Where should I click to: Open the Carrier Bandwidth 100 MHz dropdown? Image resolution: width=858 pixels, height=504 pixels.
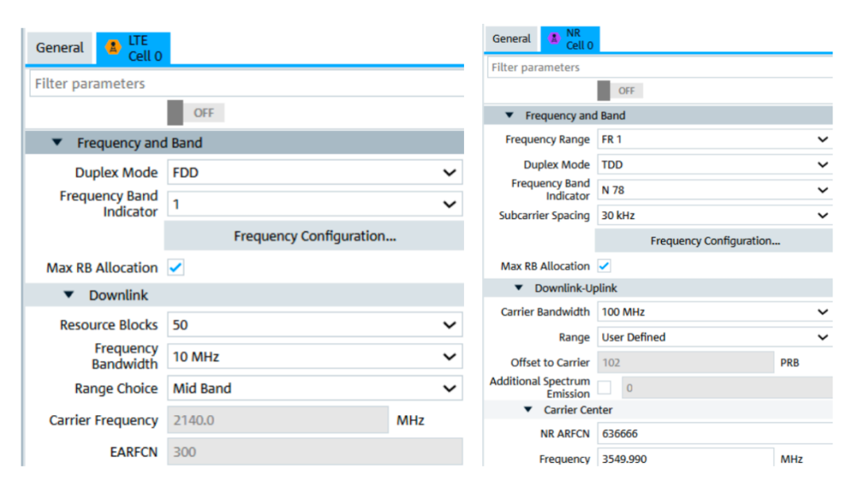[715, 312]
